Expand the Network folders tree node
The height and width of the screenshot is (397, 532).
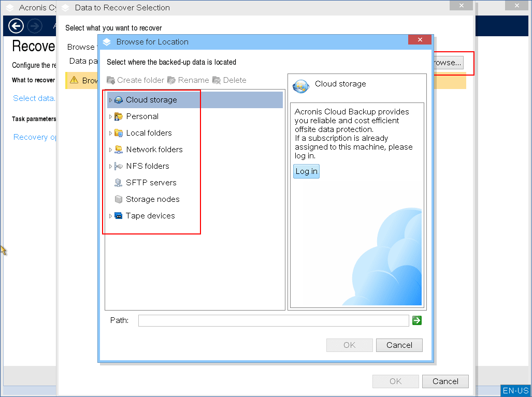pos(110,150)
